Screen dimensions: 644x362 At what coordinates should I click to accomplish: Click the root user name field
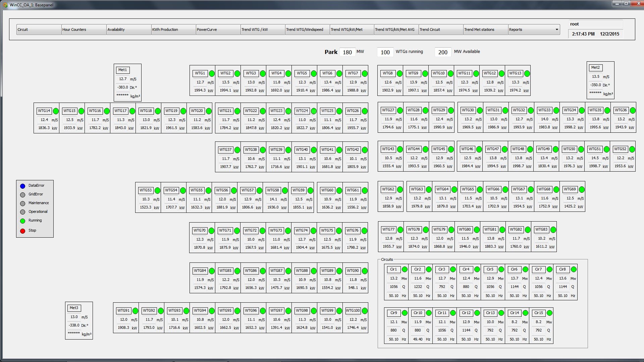(x=595, y=24)
